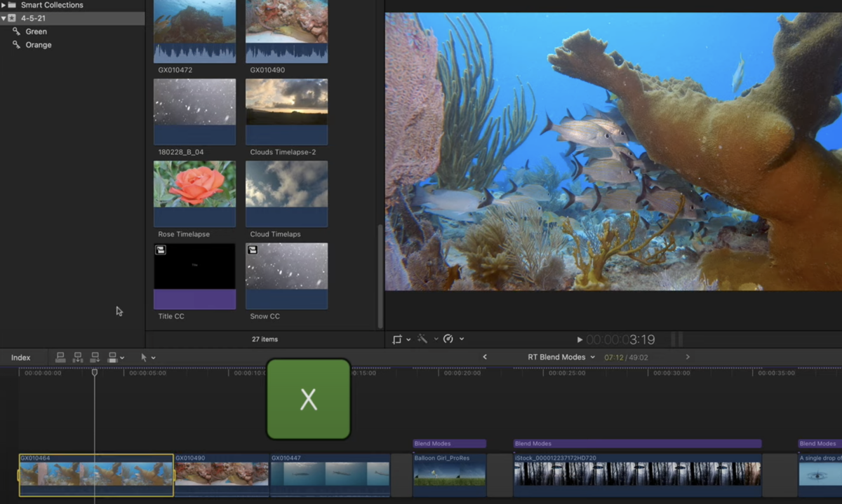Select the Snow CC compound clip thumbnail
The width and height of the screenshot is (842, 504).
286,276
